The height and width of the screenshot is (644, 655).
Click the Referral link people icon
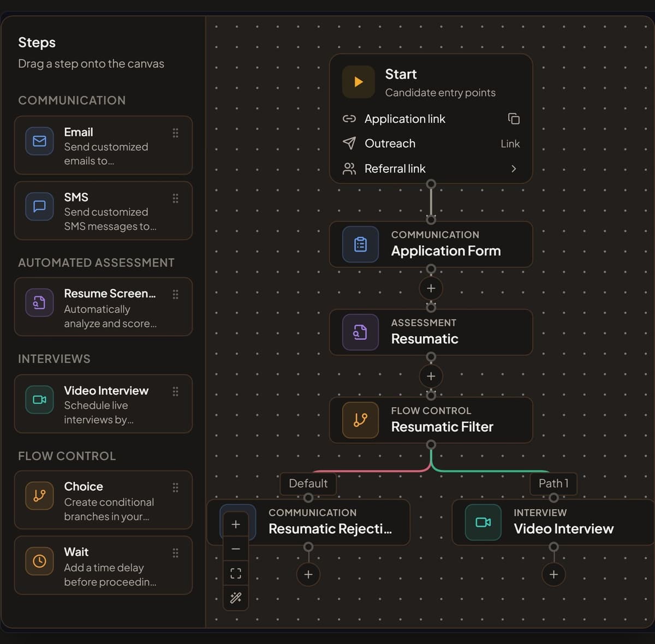pos(349,169)
